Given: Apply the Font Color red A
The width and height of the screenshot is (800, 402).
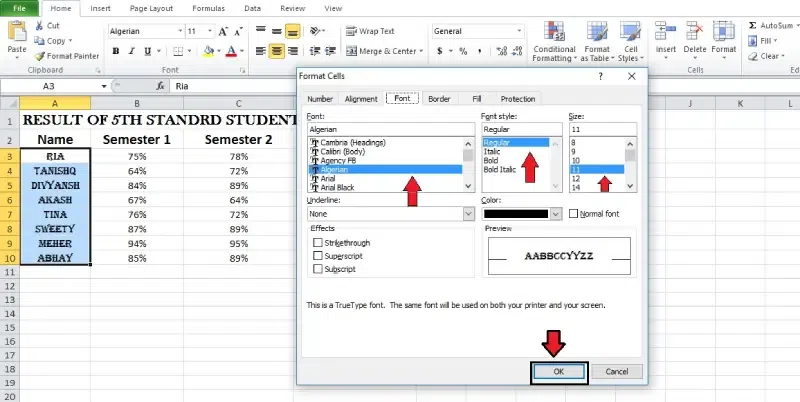Looking at the screenshot, I should click(x=231, y=51).
